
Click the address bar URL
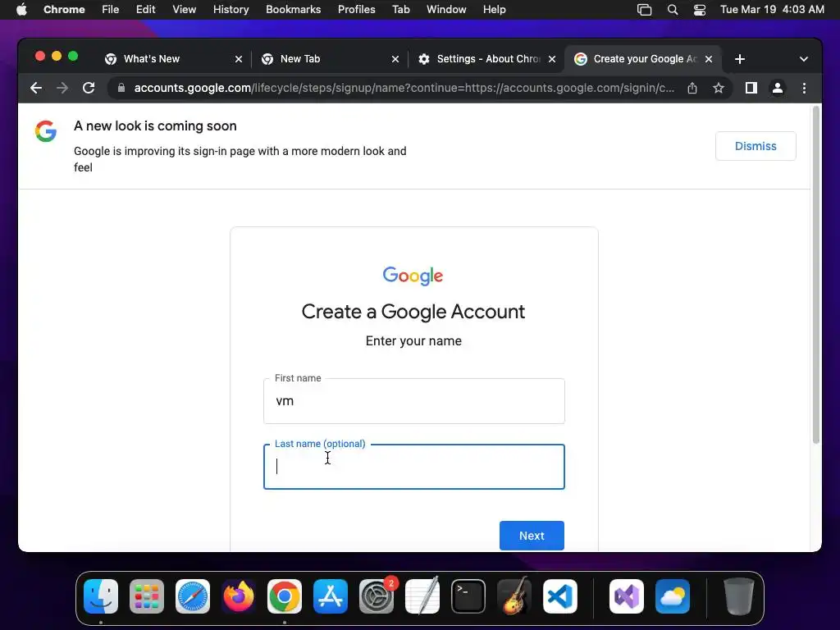tap(404, 88)
